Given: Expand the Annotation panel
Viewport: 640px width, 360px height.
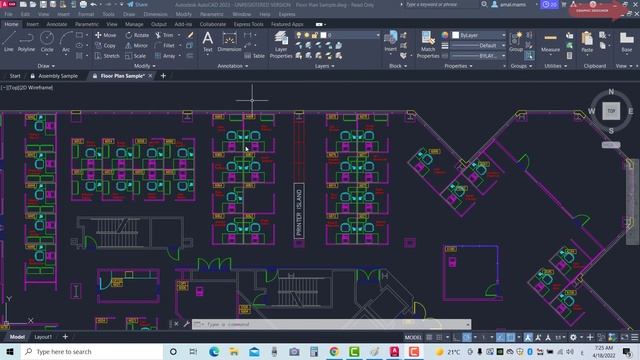Looking at the screenshot, I should point(233,66).
